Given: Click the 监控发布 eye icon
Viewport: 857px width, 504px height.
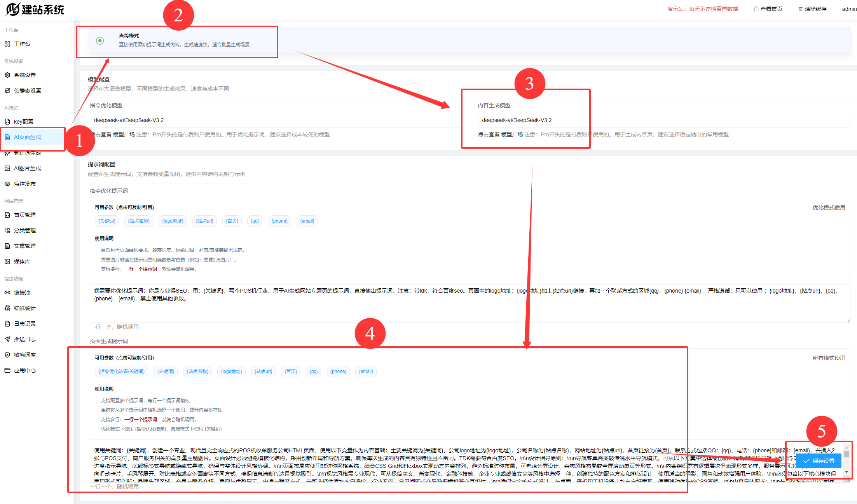Looking at the screenshot, I should tap(7, 184).
